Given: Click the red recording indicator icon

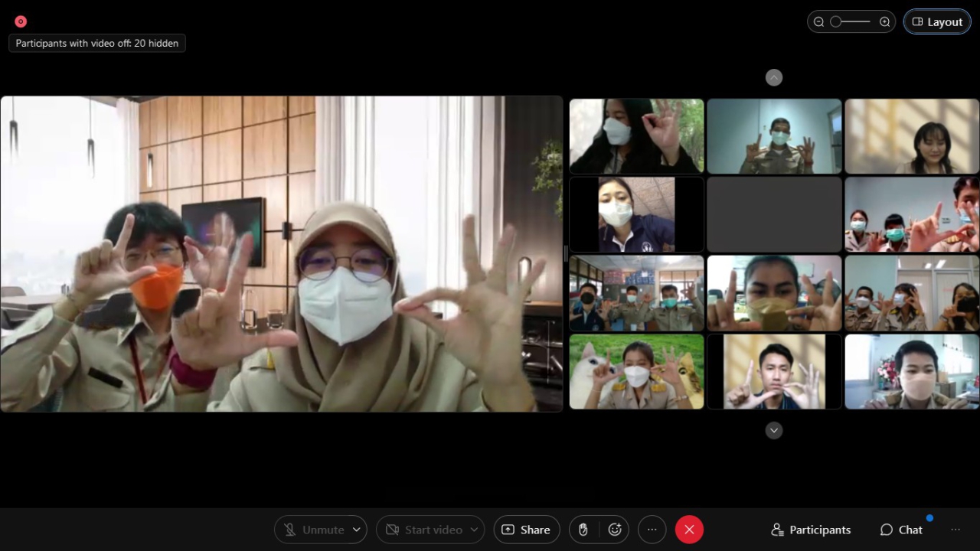Looking at the screenshot, I should pyautogui.click(x=21, y=21).
